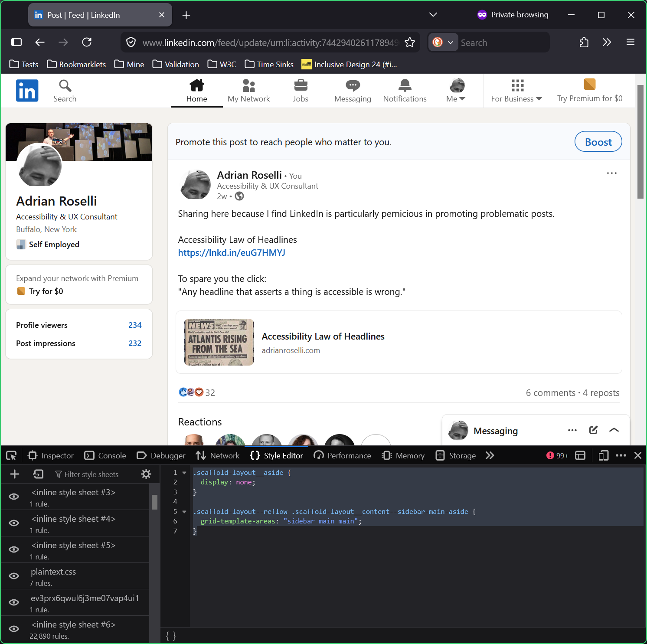Open style sheet options gear icon
647x644 pixels.
tap(146, 474)
